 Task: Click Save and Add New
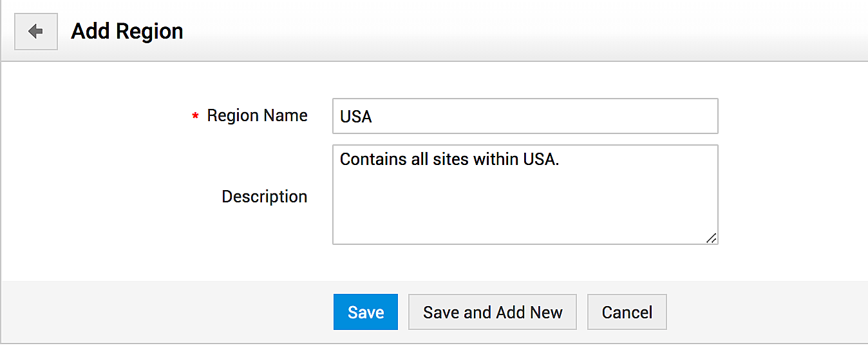pyautogui.click(x=493, y=313)
